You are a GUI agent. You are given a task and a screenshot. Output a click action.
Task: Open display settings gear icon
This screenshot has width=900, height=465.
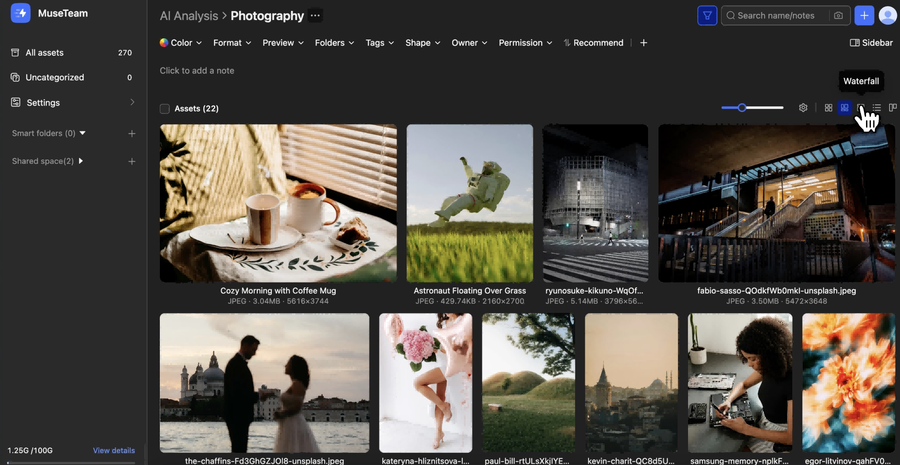coord(803,108)
